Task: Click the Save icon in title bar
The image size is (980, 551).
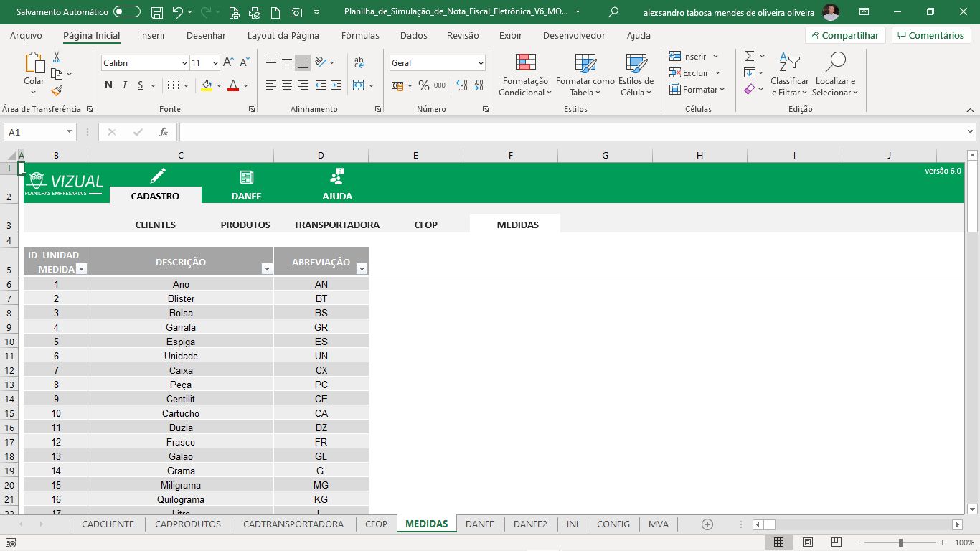Action: pos(157,12)
